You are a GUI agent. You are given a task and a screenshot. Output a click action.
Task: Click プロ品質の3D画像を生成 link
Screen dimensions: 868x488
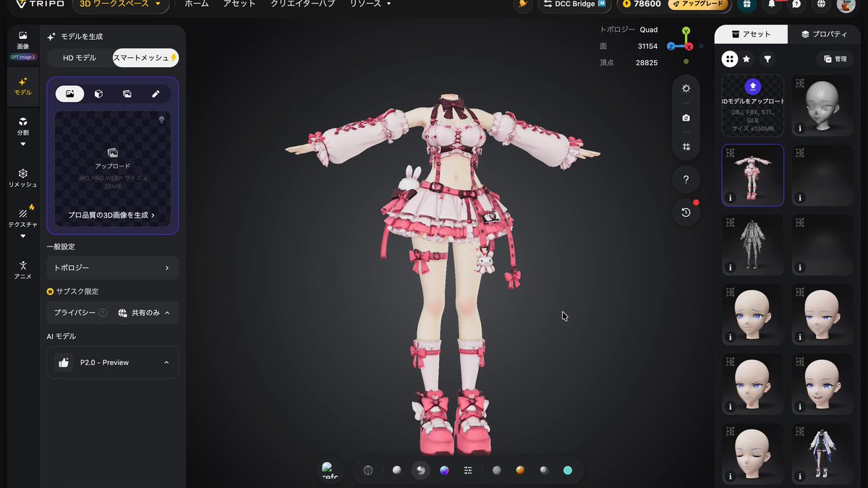tap(111, 215)
